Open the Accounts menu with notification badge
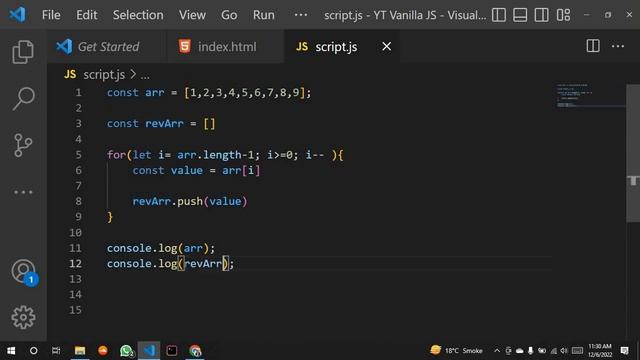 point(24,272)
